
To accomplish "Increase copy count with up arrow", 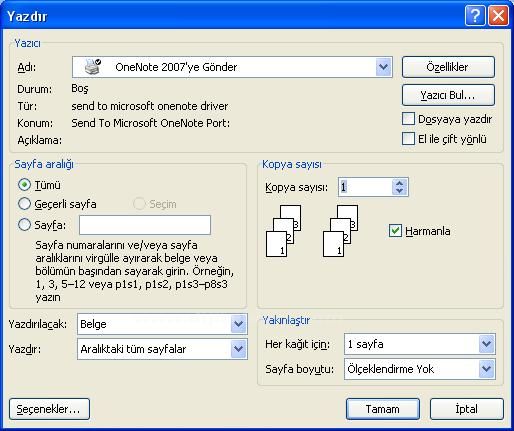I will (x=400, y=183).
